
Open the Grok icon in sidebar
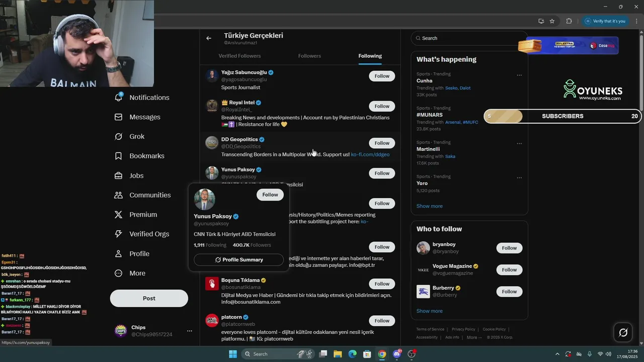pyautogui.click(x=118, y=136)
